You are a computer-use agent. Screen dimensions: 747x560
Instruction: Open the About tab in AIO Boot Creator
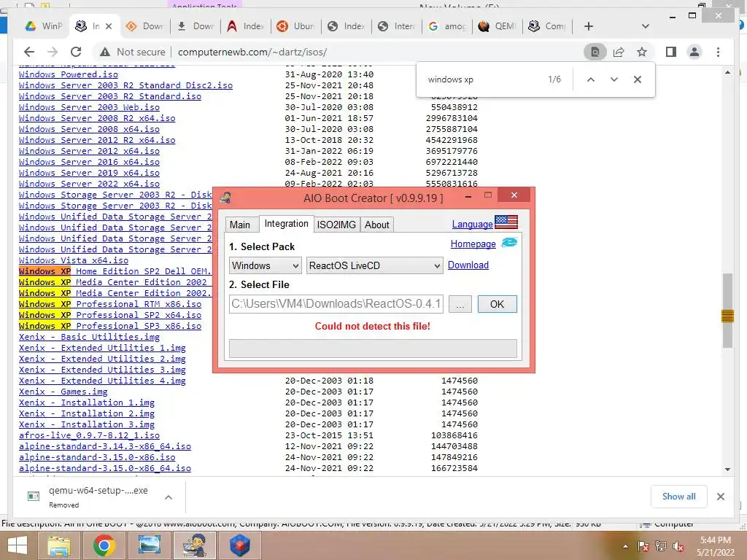(377, 225)
